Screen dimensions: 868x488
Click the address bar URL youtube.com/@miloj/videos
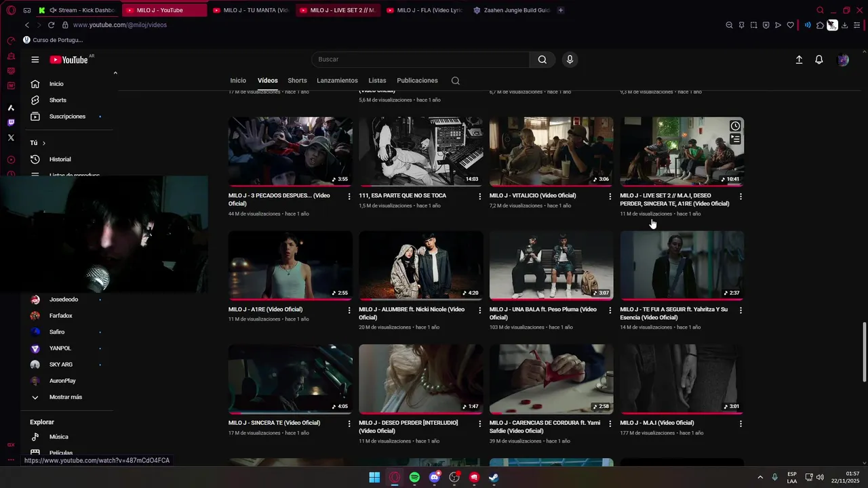tap(120, 25)
